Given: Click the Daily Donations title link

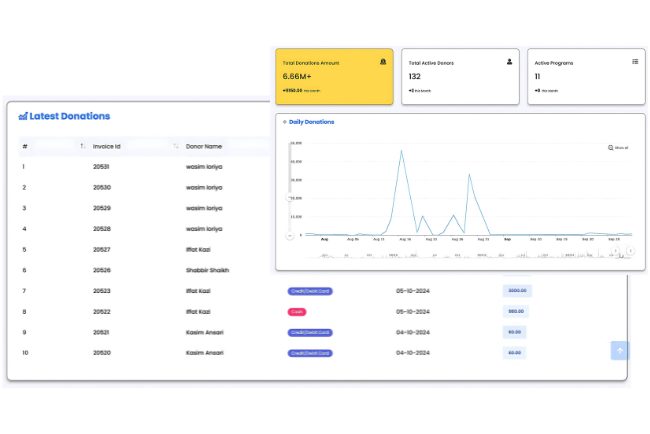Looking at the screenshot, I should click(311, 122).
